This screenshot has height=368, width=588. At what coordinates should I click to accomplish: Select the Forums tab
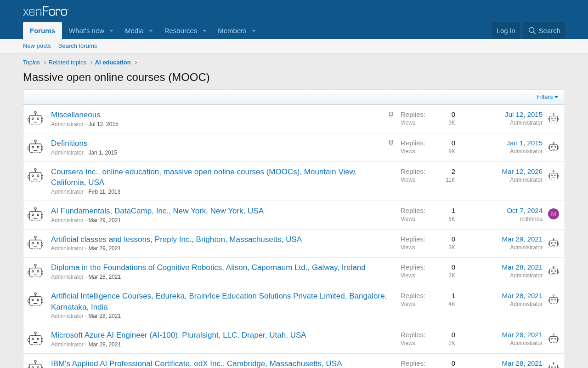42,31
